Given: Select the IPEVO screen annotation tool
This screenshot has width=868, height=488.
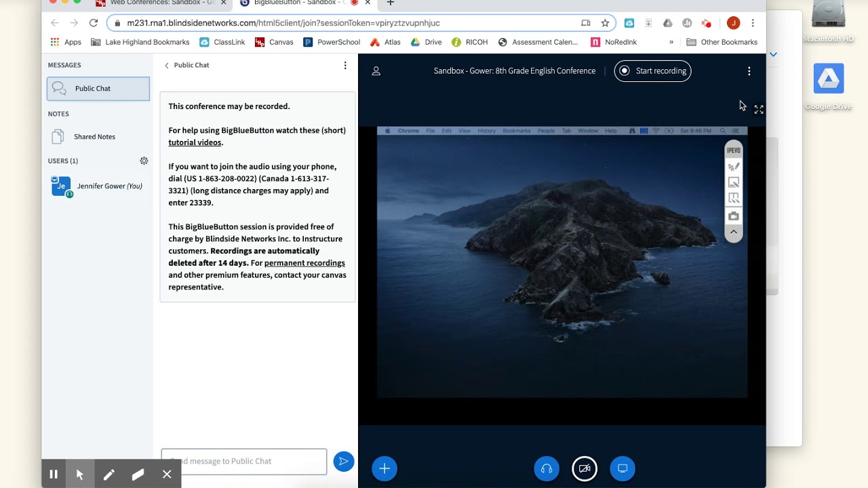Looking at the screenshot, I should point(734,182).
